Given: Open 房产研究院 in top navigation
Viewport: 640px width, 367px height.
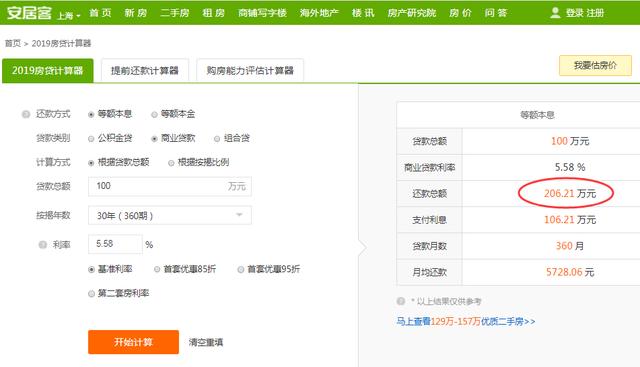Looking at the screenshot, I should [x=412, y=13].
